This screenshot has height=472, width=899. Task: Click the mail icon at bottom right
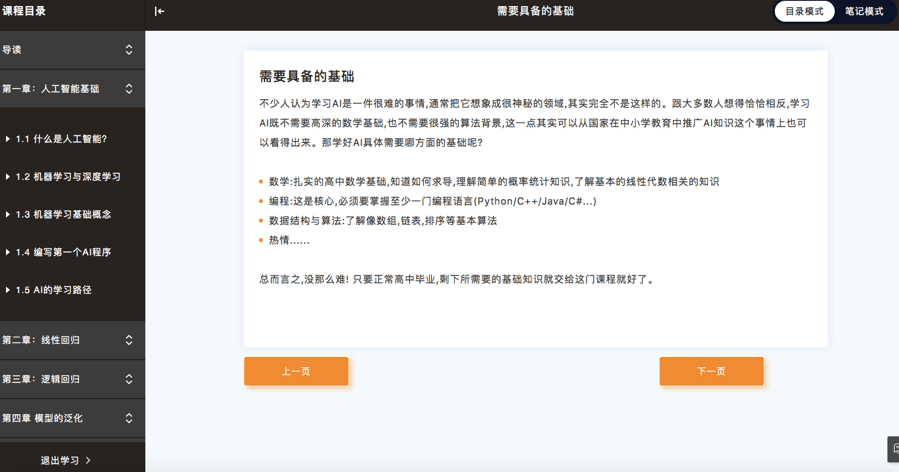point(893,449)
